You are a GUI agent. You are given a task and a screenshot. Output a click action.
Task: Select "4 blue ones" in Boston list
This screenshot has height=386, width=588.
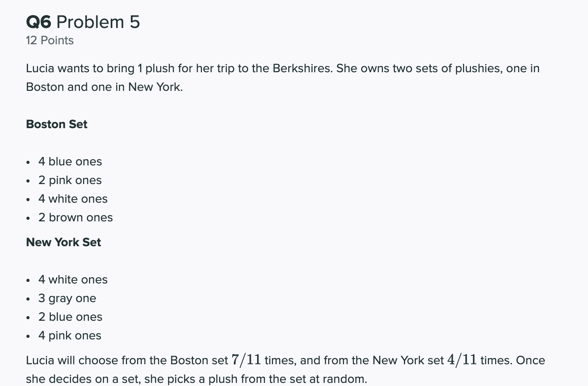click(70, 162)
